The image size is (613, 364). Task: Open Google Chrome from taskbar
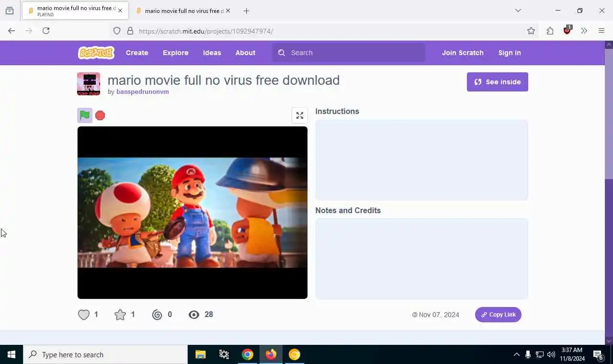[248, 354]
